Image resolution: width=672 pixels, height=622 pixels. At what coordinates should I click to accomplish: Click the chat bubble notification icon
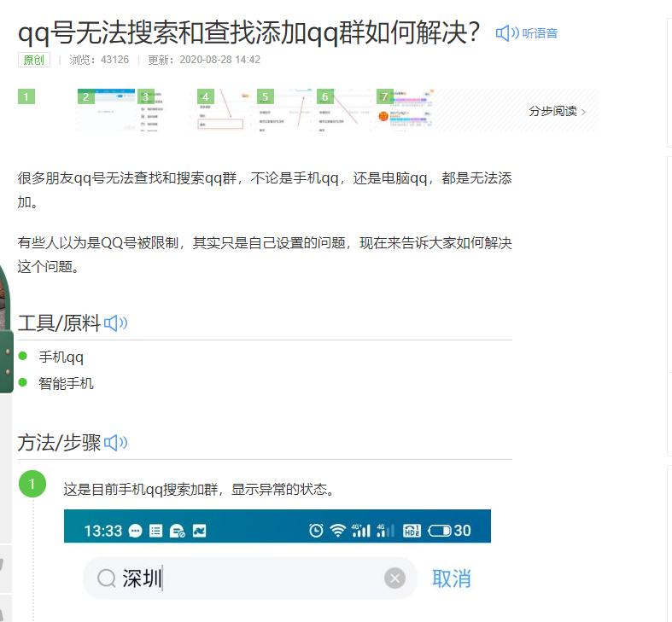click(135, 532)
